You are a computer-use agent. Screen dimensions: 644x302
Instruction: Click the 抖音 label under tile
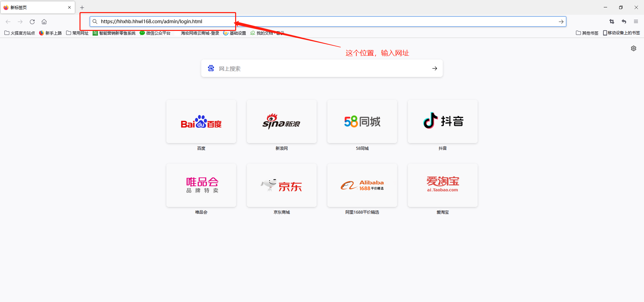point(443,148)
